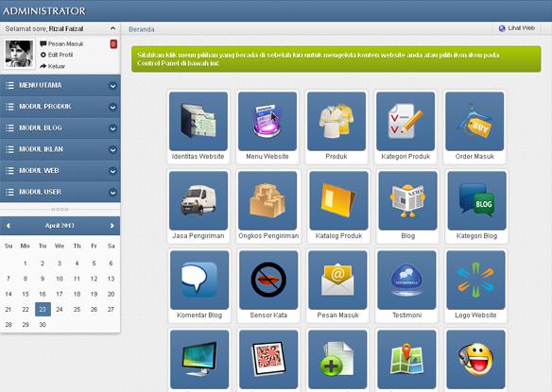Expand the MODUL USER section
The height and width of the screenshot is (392, 552).
pos(60,192)
